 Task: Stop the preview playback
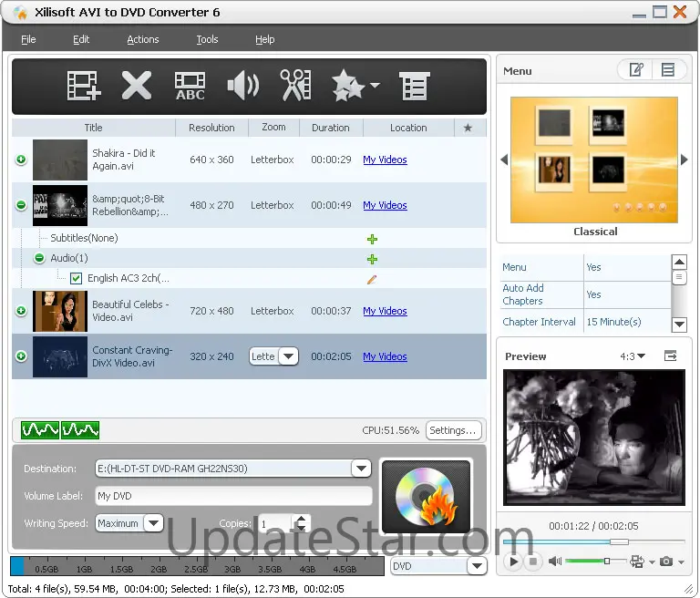tap(532, 562)
